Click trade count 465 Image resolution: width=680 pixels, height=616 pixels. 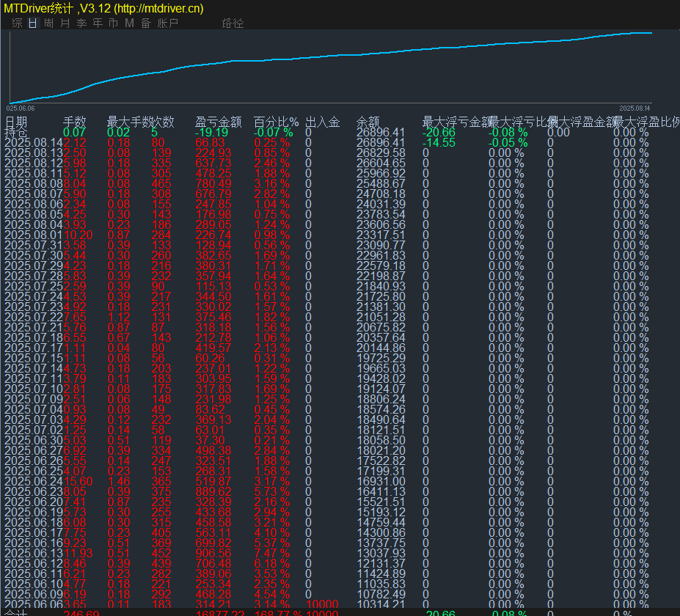(161, 184)
